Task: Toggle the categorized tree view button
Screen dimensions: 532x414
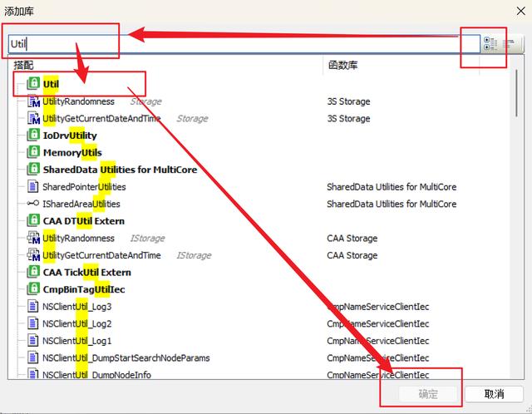Action: point(490,43)
